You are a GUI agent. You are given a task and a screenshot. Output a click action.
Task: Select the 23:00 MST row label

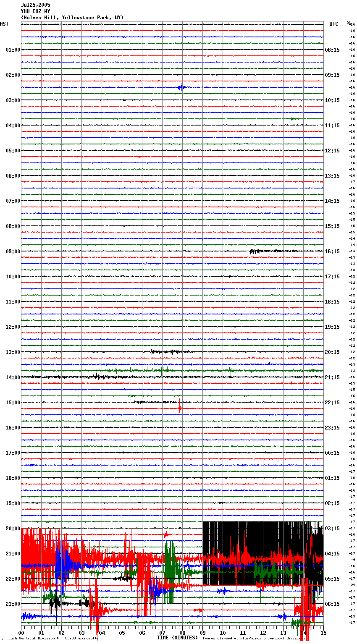13,604
